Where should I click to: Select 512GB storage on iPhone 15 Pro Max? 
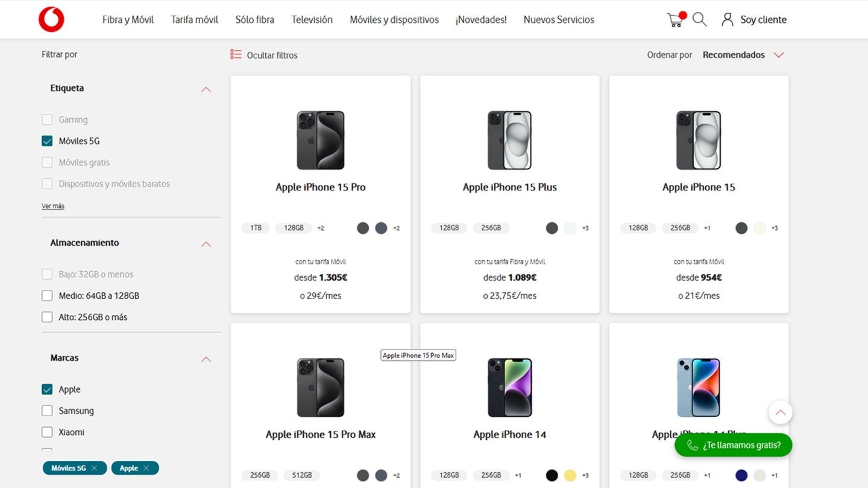[302, 475]
